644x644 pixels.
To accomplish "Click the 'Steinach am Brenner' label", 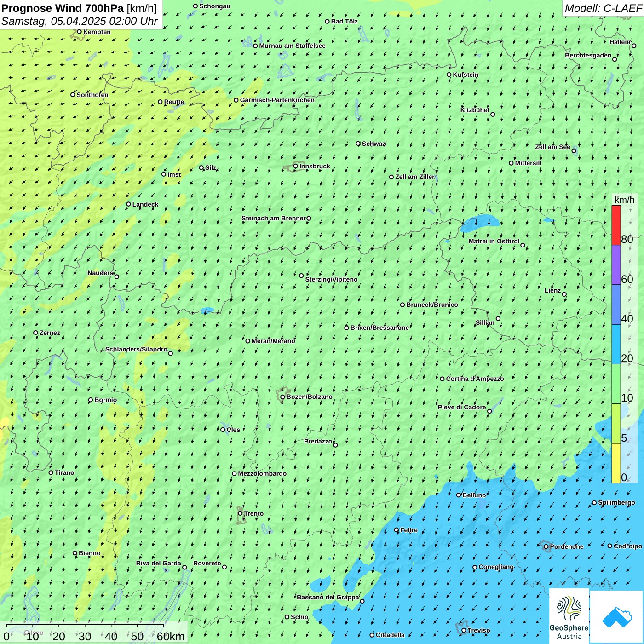I will pyautogui.click(x=273, y=218).
